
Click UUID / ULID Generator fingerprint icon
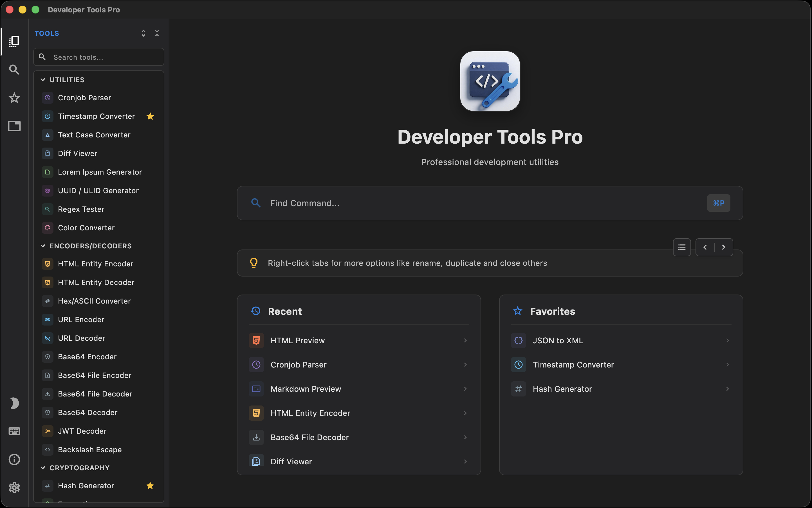[x=48, y=190]
